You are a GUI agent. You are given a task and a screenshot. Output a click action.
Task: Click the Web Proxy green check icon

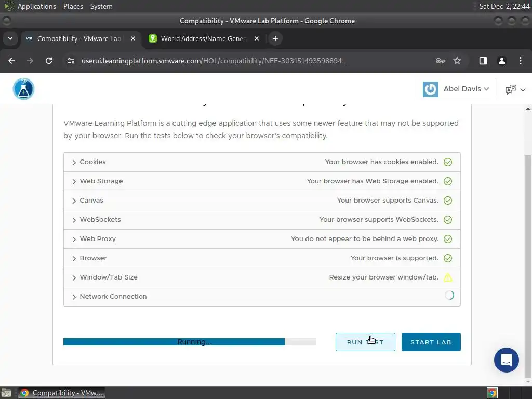click(448, 239)
